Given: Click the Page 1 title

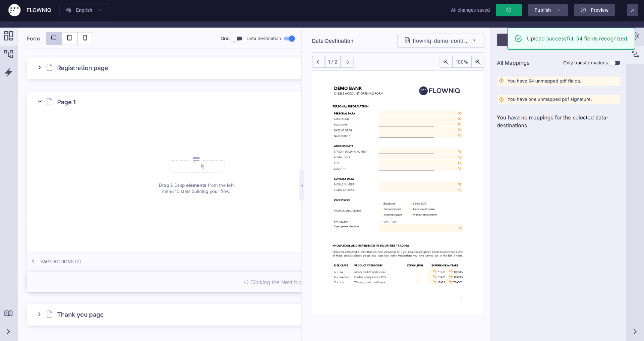Looking at the screenshot, I should (66, 102).
